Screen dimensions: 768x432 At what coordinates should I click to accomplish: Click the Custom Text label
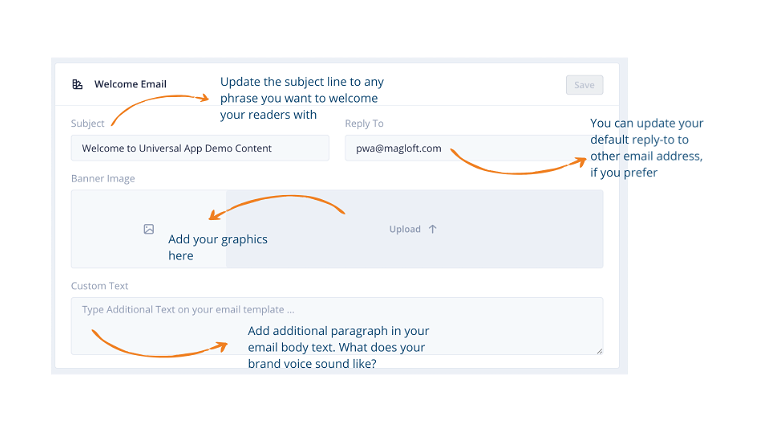[99, 286]
